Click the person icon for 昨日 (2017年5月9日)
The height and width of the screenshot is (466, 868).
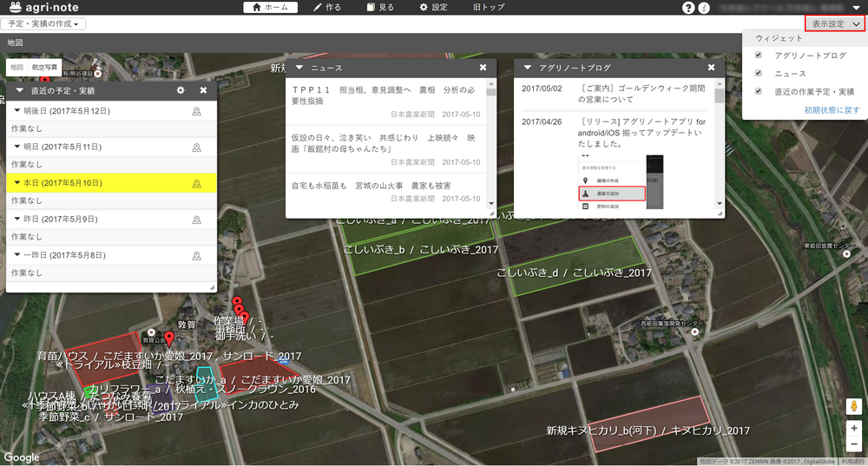(x=196, y=220)
